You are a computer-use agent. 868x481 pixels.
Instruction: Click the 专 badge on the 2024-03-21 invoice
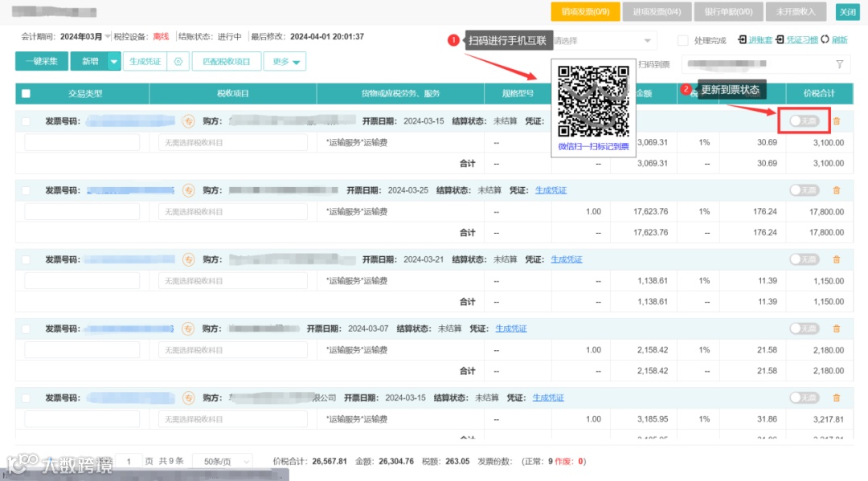[x=188, y=259]
